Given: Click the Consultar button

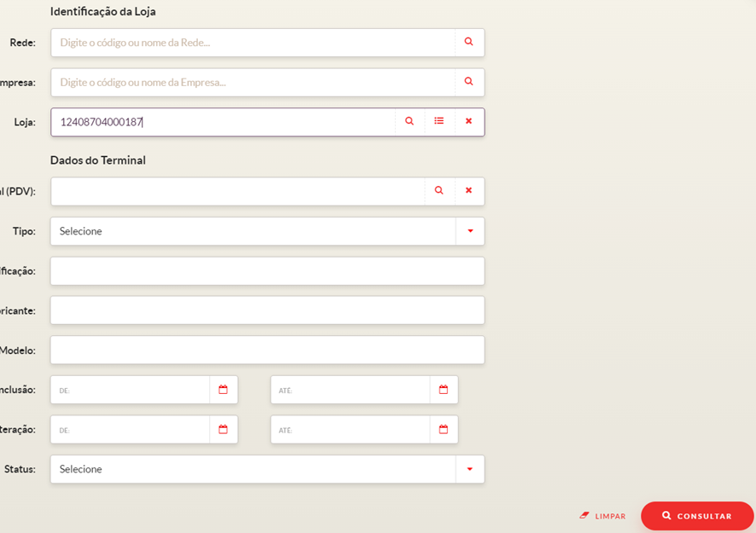Looking at the screenshot, I should click(697, 516).
